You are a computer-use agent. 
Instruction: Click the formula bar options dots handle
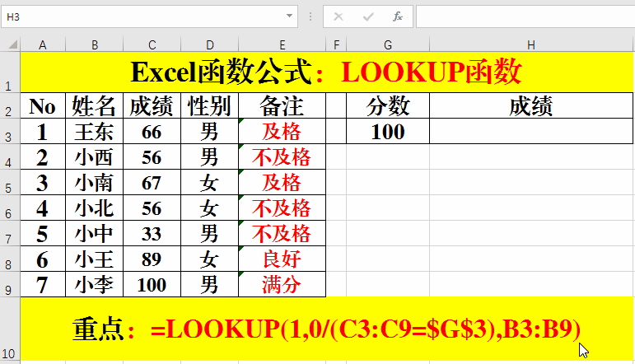point(310,16)
